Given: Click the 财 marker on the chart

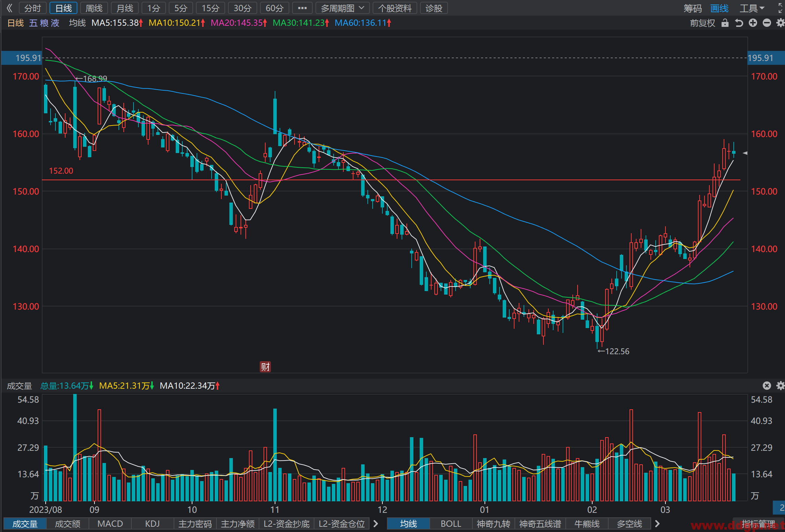Looking at the screenshot, I should (x=265, y=367).
